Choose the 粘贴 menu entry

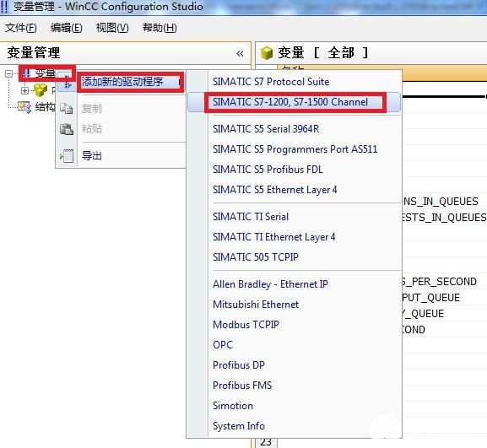tap(92, 128)
